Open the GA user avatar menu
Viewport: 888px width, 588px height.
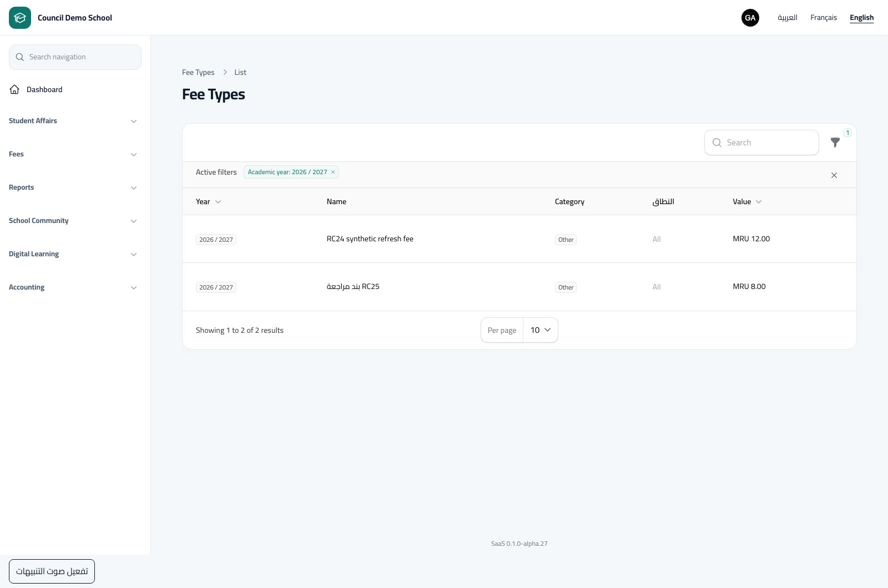(x=750, y=18)
